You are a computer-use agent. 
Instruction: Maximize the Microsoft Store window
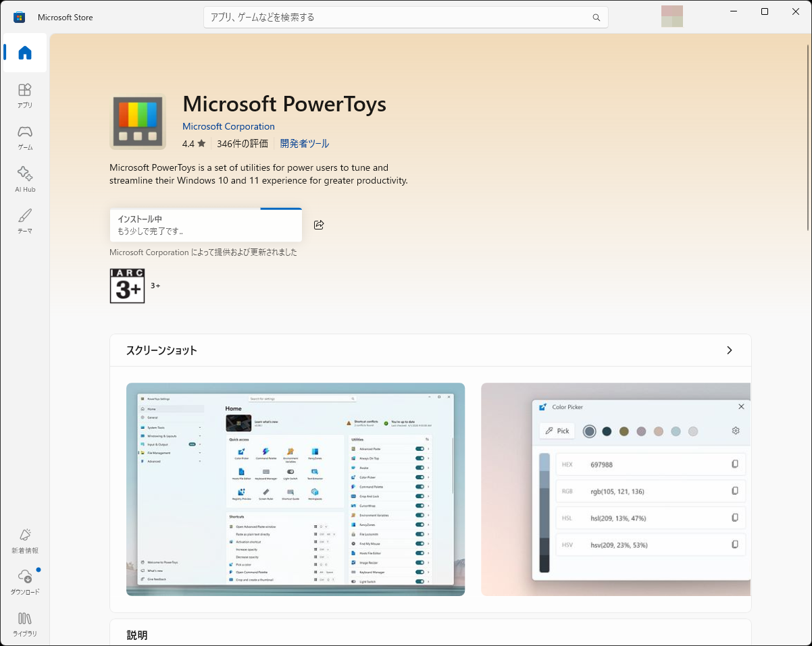click(x=765, y=11)
